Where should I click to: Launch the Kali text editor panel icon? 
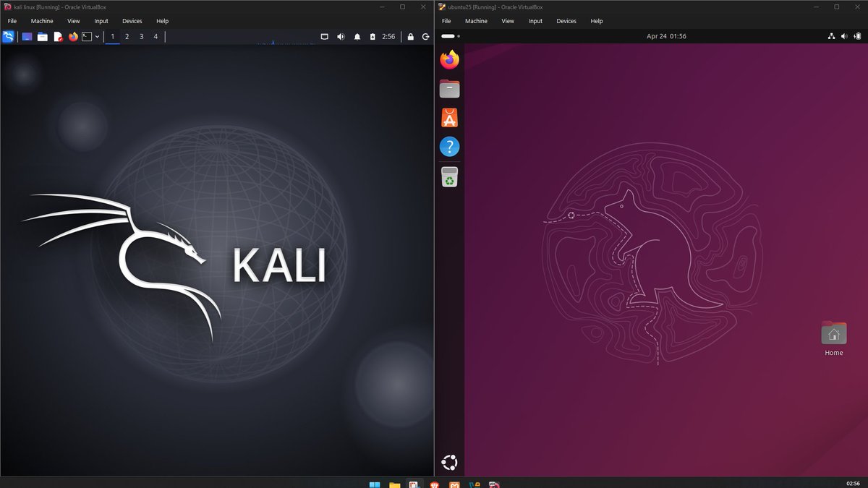point(58,36)
